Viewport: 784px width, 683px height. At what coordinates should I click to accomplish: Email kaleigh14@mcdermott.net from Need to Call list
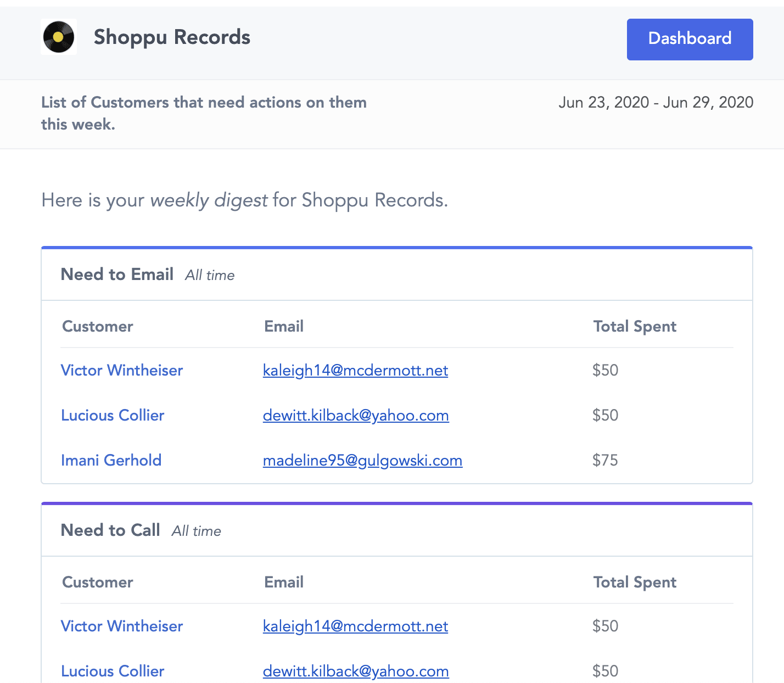point(355,626)
